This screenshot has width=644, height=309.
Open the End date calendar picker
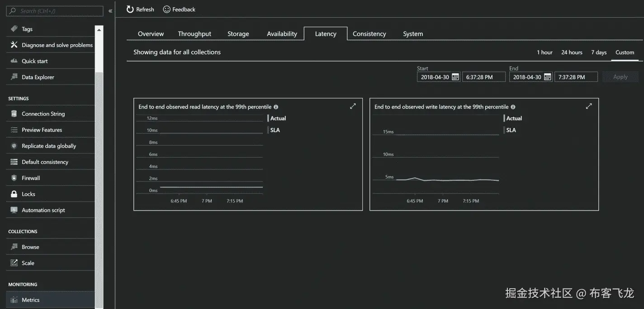pos(547,77)
